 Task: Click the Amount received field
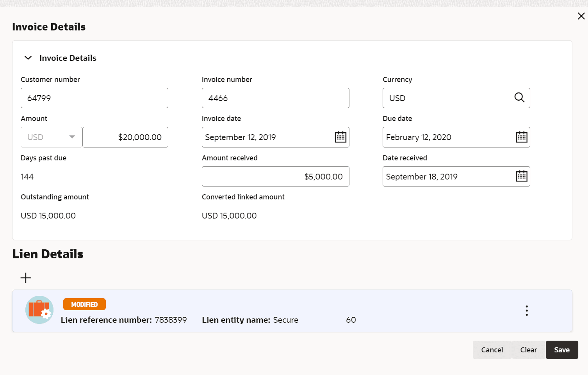(275, 176)
